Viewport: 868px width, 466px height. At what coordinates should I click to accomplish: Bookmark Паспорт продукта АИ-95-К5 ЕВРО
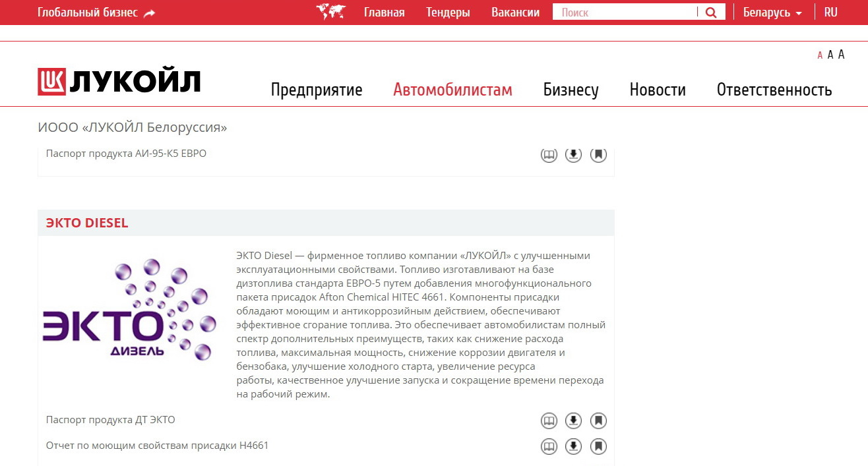pyautogui.click(x=598, y=155)
